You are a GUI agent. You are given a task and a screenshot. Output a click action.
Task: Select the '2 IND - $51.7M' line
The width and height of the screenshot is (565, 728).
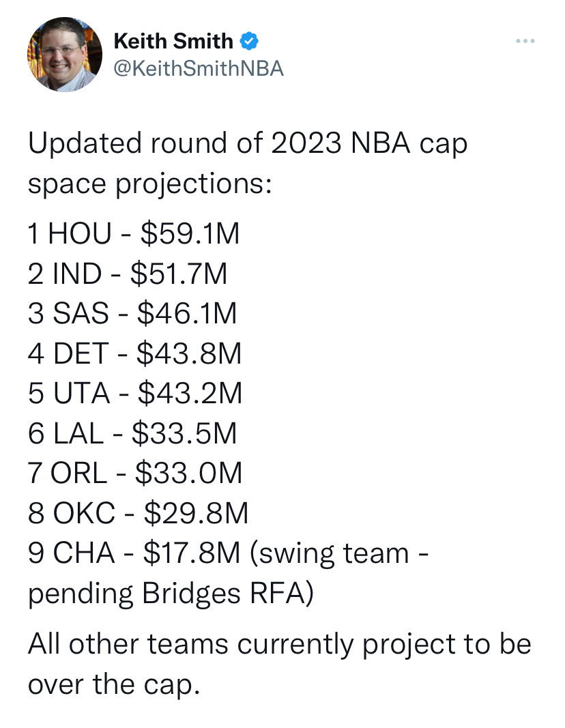128,274
